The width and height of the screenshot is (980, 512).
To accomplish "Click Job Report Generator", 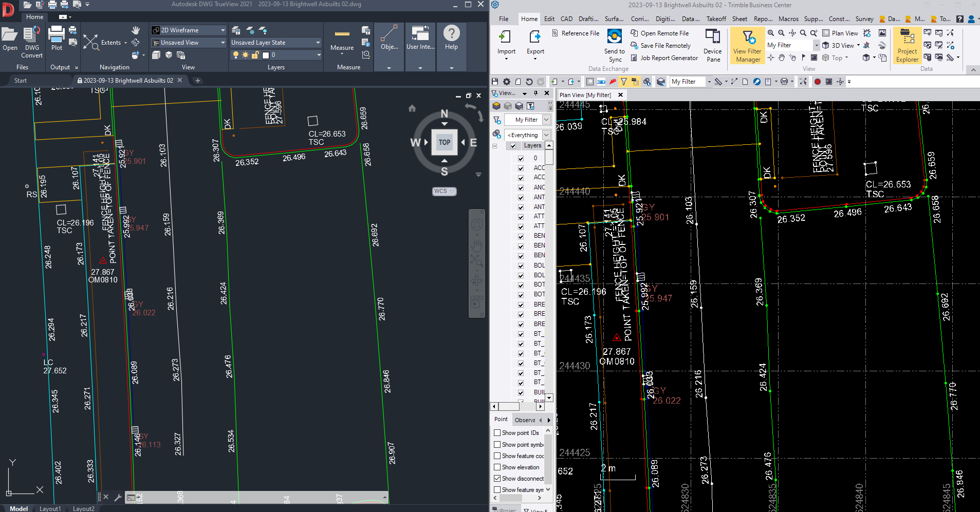I will pos(669,58).
